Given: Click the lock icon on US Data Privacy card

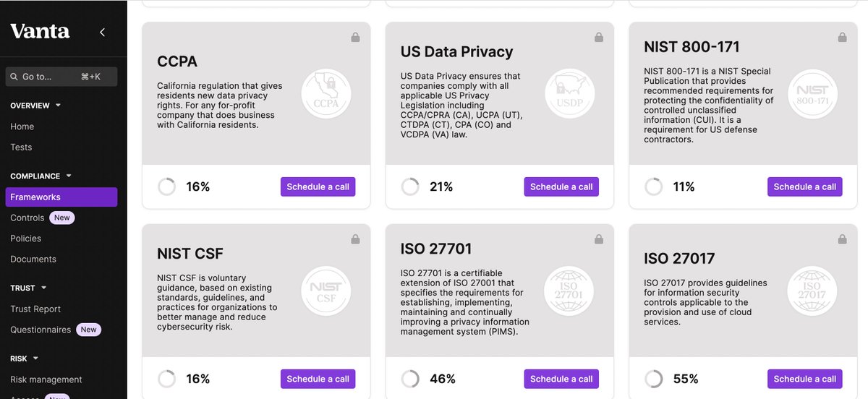Looking at the screenshot, I should pos(599,38).
